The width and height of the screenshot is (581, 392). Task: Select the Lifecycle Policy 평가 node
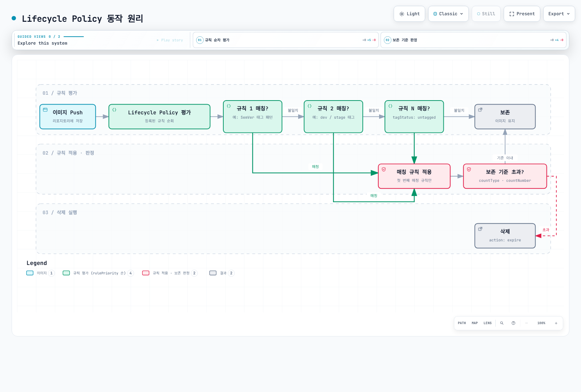159,117
